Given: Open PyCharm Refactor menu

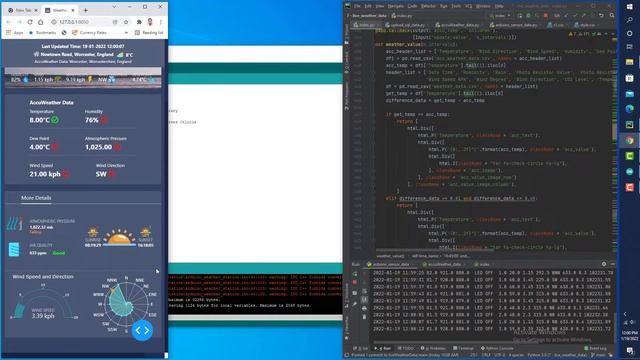Looking at the screenshot, I should pos(428,7).
